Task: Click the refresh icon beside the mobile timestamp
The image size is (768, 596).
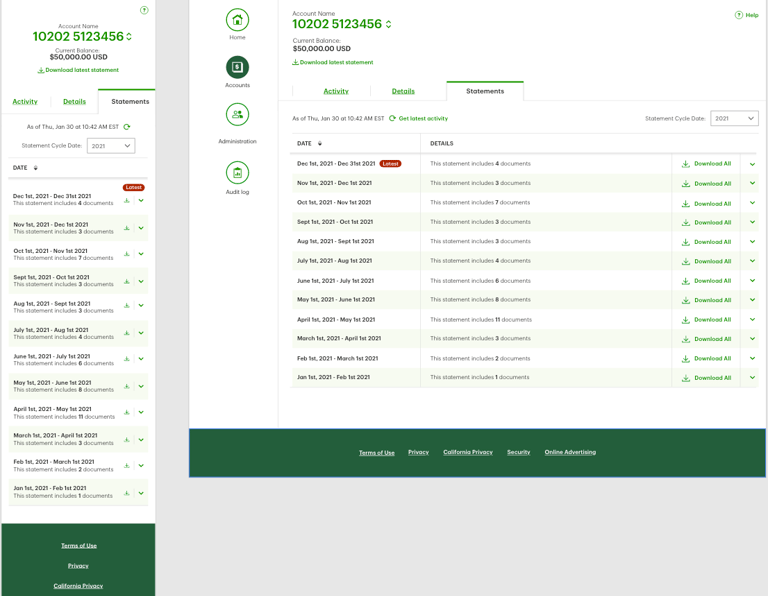Action: (x=127, y=127)
